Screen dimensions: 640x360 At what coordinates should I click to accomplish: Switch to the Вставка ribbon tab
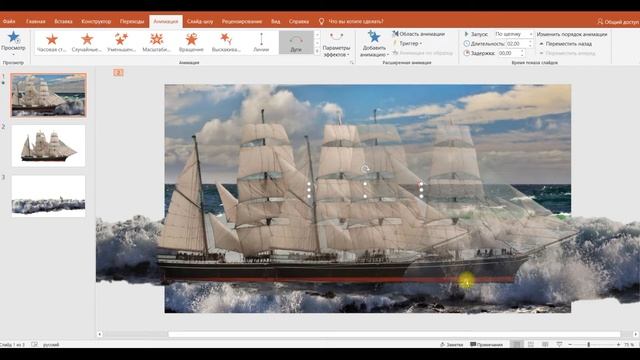63,21
